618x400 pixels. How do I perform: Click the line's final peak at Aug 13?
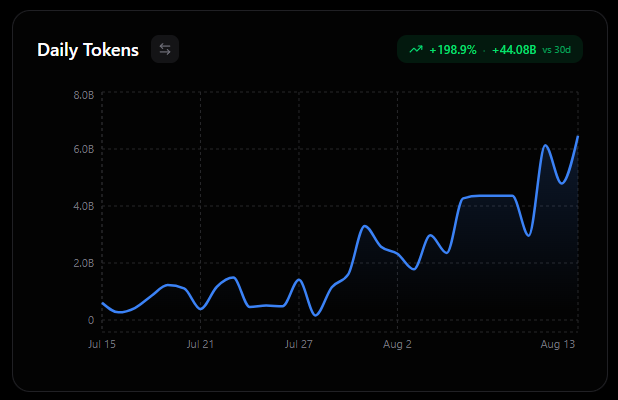tap(577, 137)
